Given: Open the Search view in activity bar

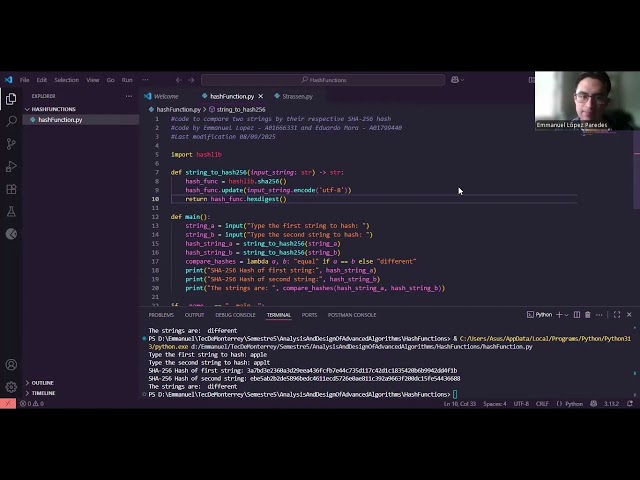Looking at the screenshot, I should click(x=11, y=121).
